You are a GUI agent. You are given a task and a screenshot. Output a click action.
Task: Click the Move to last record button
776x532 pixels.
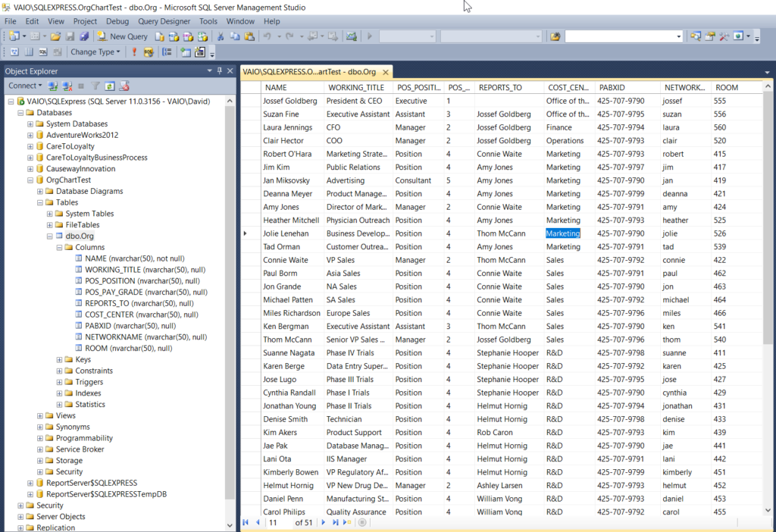(x=336, y=522)
